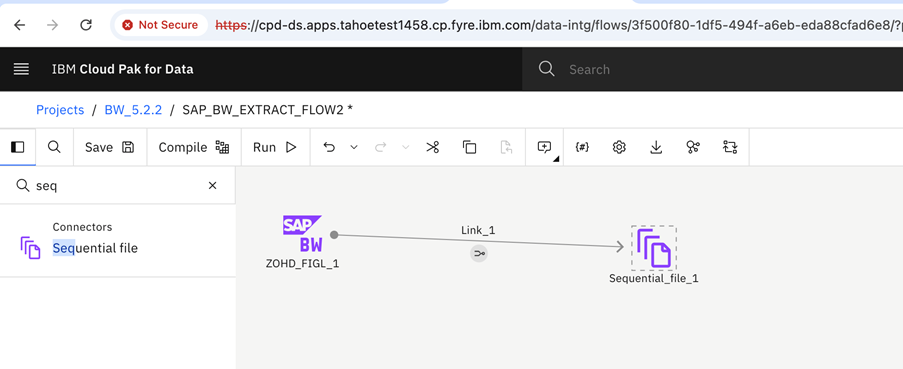
Task: Click the toolbar search magnifier icon
Action: pyautogui.click(x=54, y=147)
